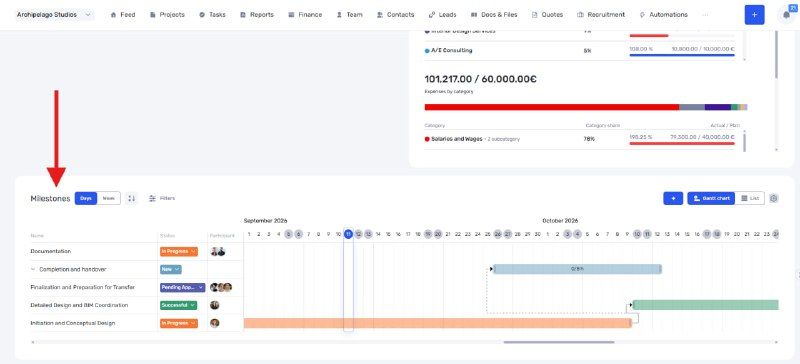Image resolution: width=800 pixels, height=364 pixels.
Task: Switch milestones to List view
Action: coord(750,198)
